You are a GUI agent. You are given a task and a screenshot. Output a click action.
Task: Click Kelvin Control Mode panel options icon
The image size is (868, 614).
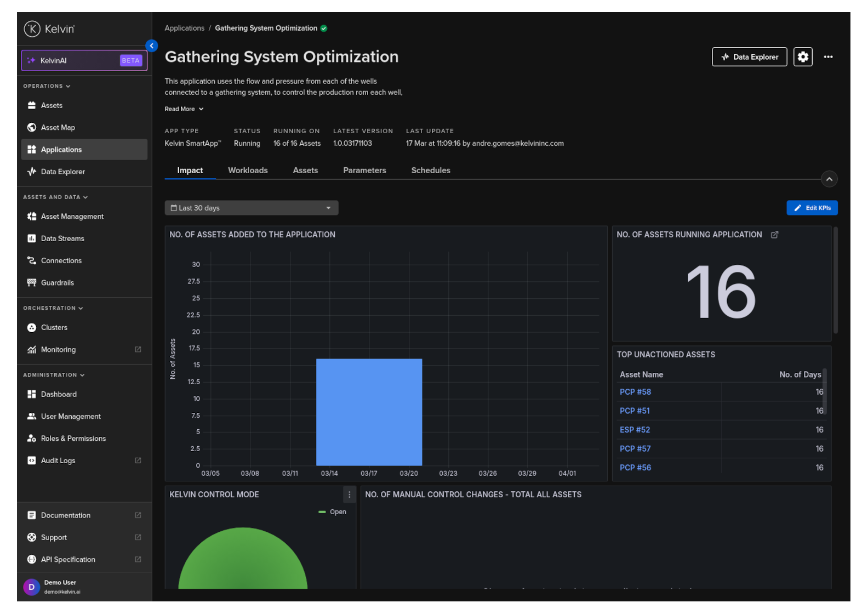[349, 494]
